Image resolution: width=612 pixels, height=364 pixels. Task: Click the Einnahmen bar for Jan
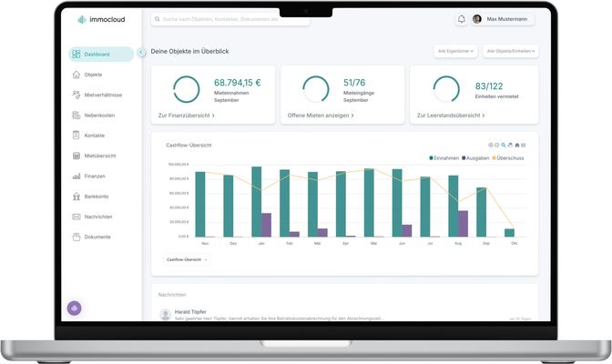pos(257,202)
